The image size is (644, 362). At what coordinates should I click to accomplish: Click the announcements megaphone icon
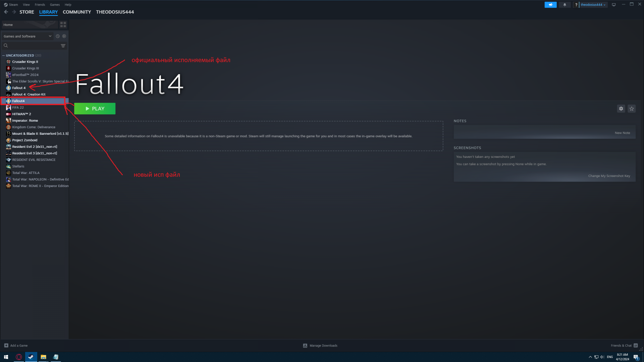pos(550,5)
